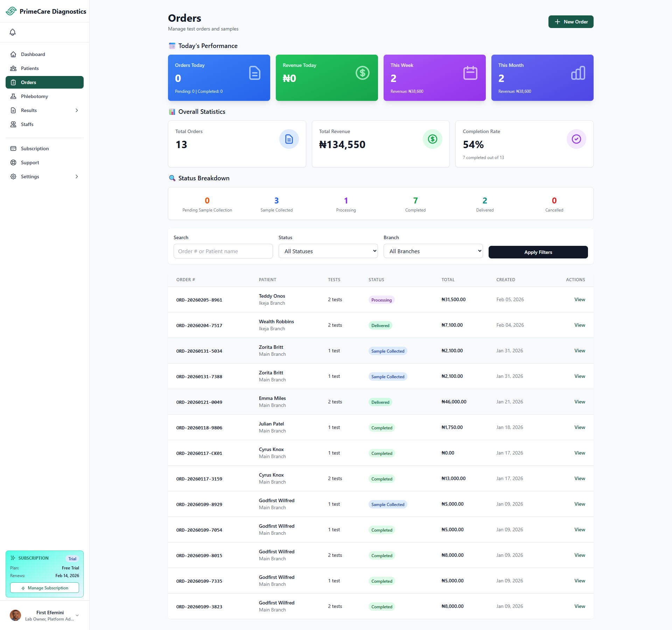This screenshot has width=672, height=630.
Task: Click the PrimeCare Diagnostics logo icon
Action: [11, 11]
